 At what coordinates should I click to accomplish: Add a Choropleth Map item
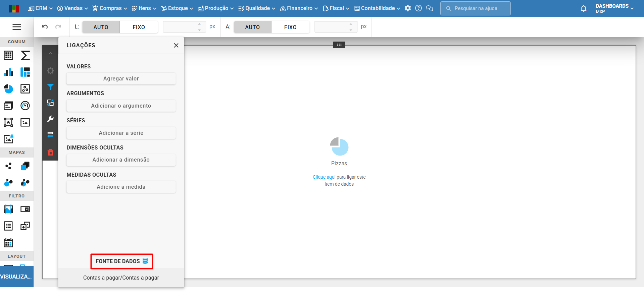[x=25, y=166]
